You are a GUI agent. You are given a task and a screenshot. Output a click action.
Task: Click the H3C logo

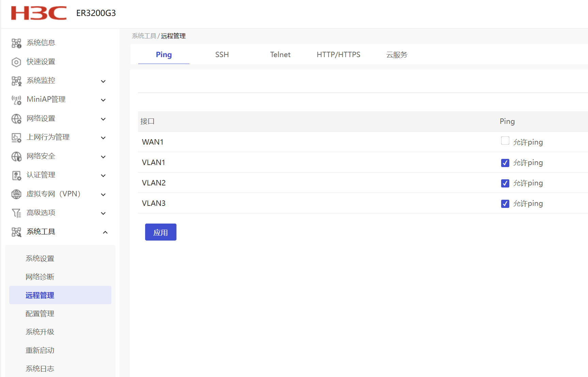click(39, 13)
